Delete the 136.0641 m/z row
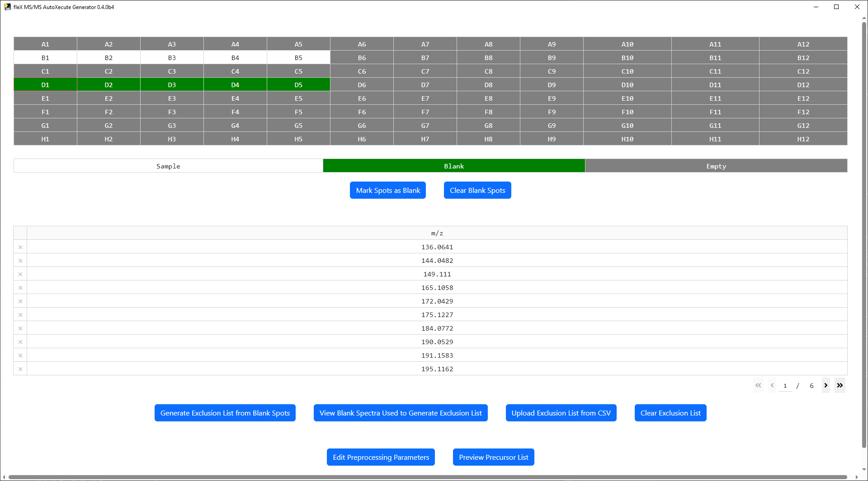868x481 pixels. pos(20,247)
